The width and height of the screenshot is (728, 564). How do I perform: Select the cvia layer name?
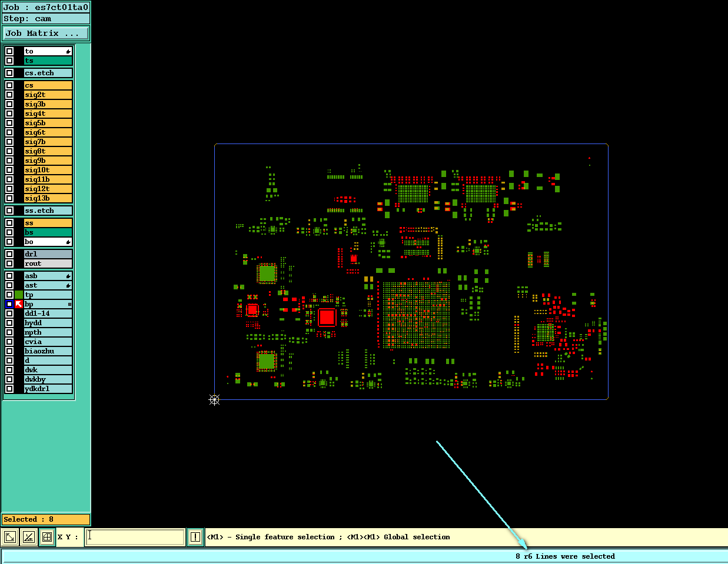48,342
